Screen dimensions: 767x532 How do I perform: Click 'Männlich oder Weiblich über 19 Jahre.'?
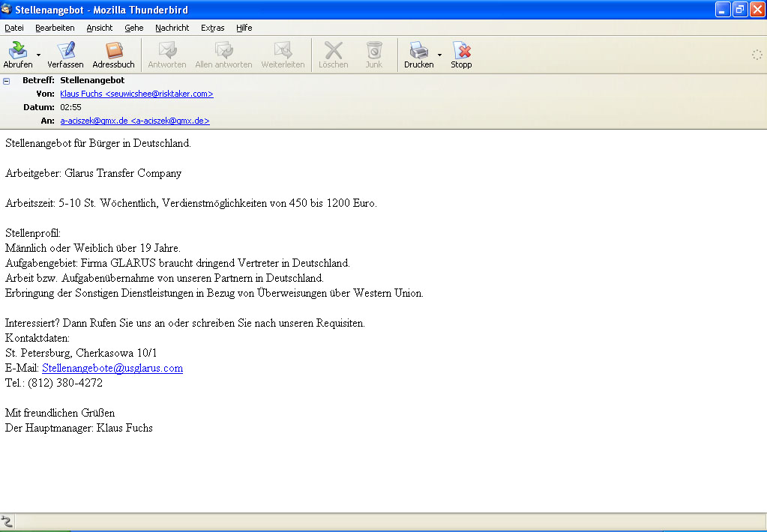tap(93, 249)
